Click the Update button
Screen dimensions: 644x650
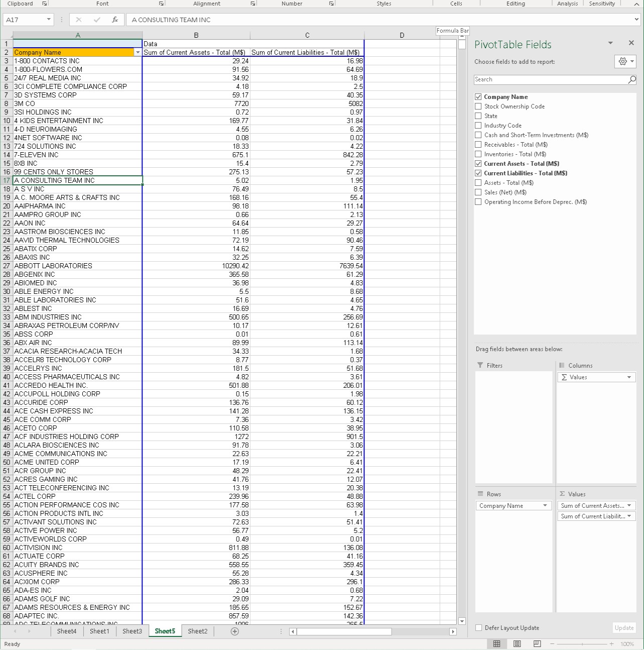pos(623,627)
